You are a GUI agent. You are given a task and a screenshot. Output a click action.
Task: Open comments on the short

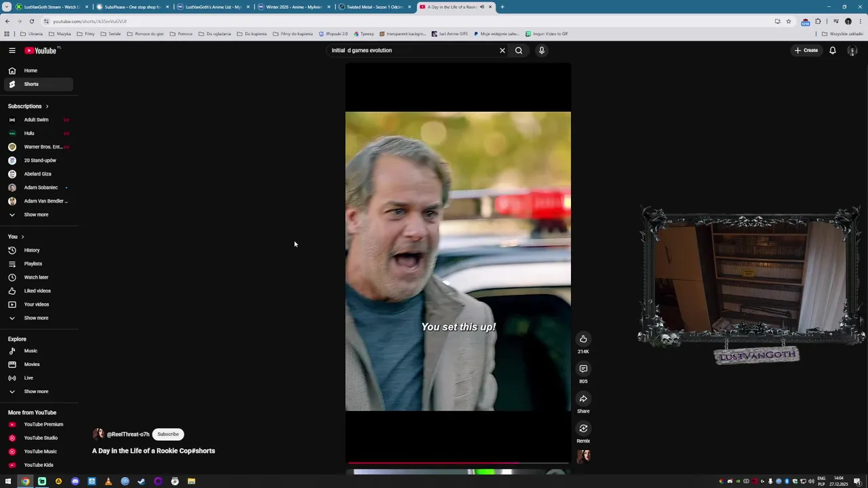pyautogui.click(x=583, y=369)
